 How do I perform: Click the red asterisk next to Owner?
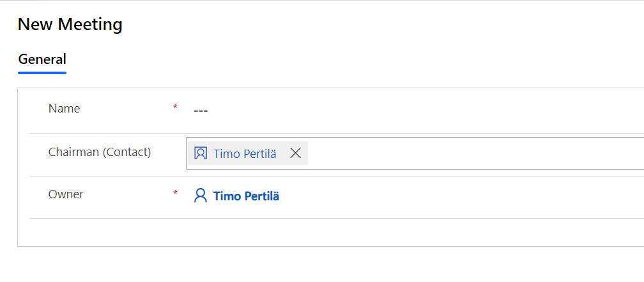175,193
